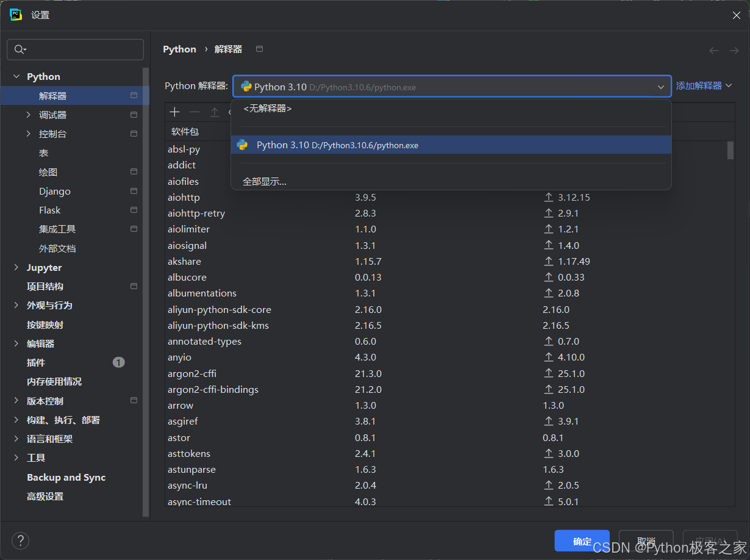Screen dimensions: 750x560
Task: Expand the 编辑器 settings node
Action: [16, 343]
